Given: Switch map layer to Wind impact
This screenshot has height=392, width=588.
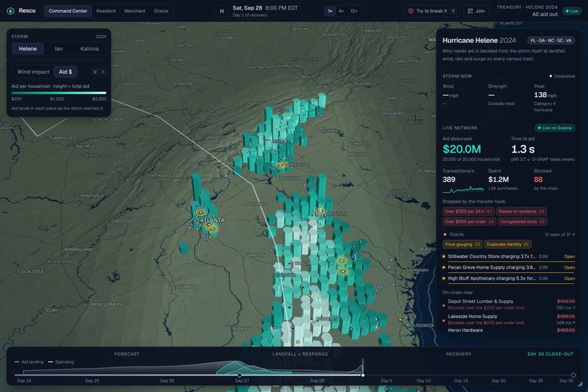Looking at the screenshot, I should point(33,72).
